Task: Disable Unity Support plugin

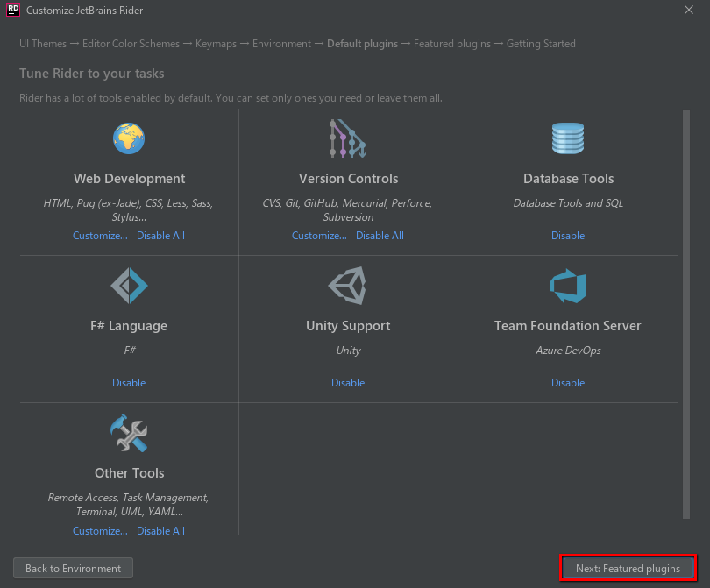Action: (348, 382)
